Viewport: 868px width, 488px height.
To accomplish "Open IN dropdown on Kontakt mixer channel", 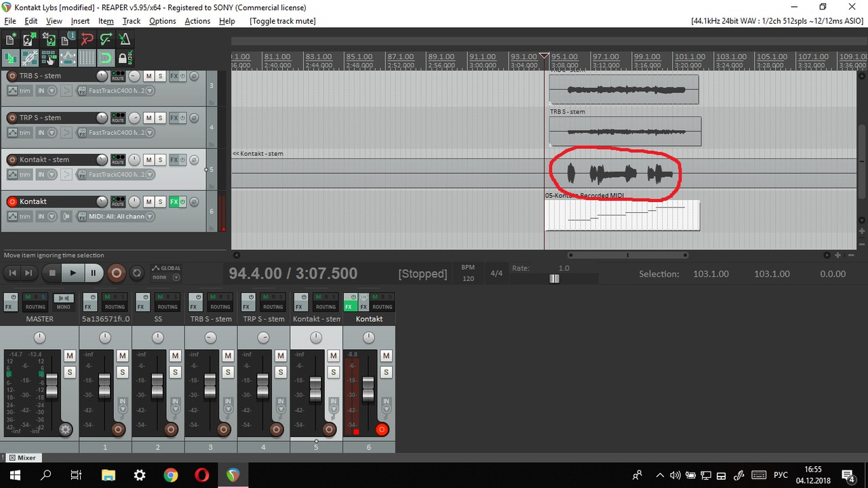I will pos(386,405).
